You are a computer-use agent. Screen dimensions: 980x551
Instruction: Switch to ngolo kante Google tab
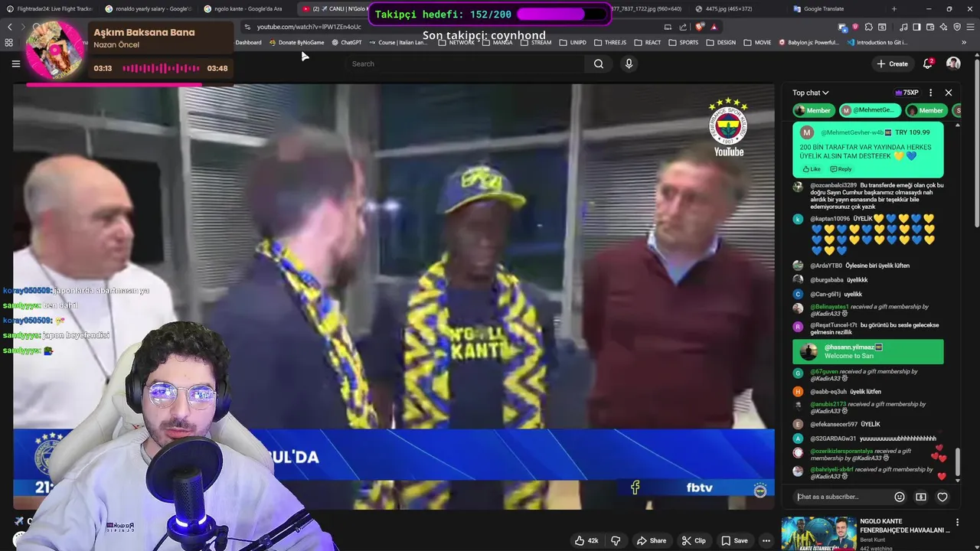pos(247,8)
